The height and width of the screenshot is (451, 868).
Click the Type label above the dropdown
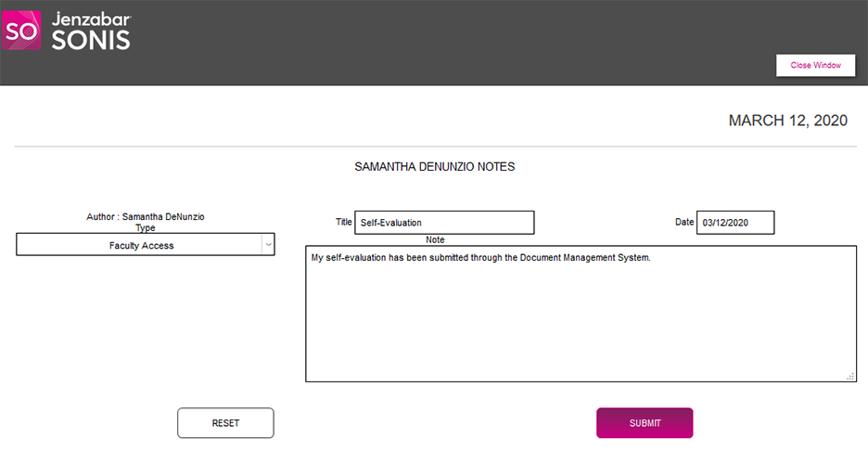pos(146,227)
